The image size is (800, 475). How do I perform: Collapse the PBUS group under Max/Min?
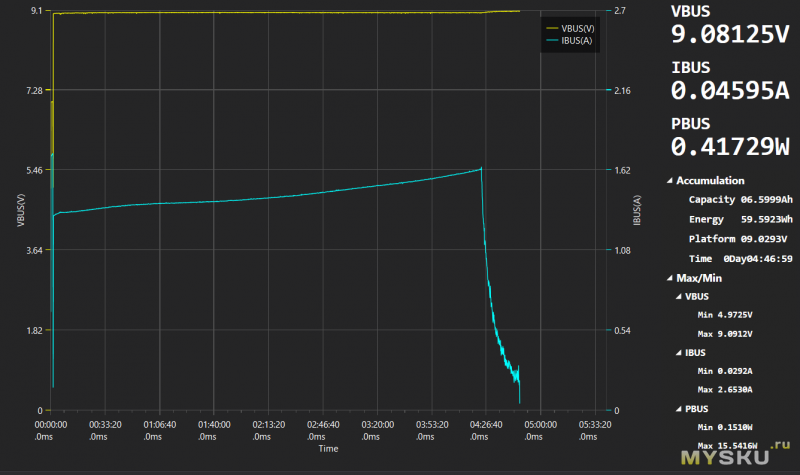coord(676,408)
